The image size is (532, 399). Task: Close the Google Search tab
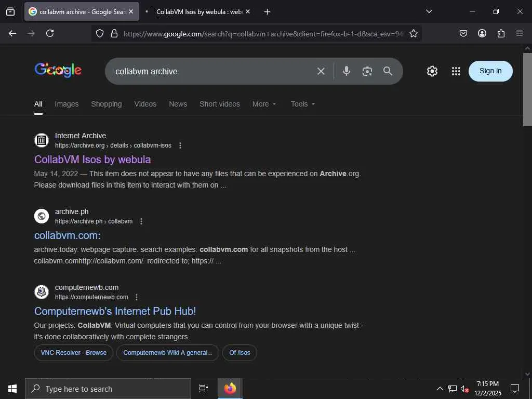coord(131,11)
